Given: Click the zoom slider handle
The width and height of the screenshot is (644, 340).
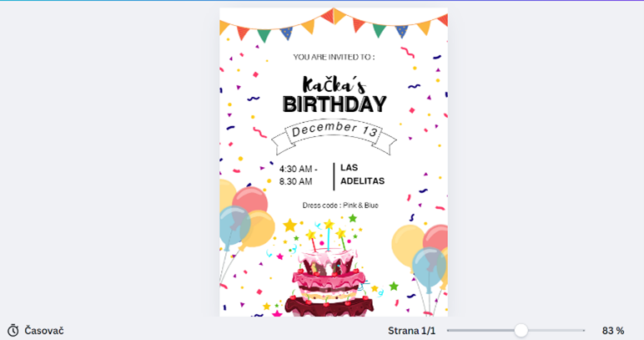Looking at the screenshot, I should (x=521, y=330).
